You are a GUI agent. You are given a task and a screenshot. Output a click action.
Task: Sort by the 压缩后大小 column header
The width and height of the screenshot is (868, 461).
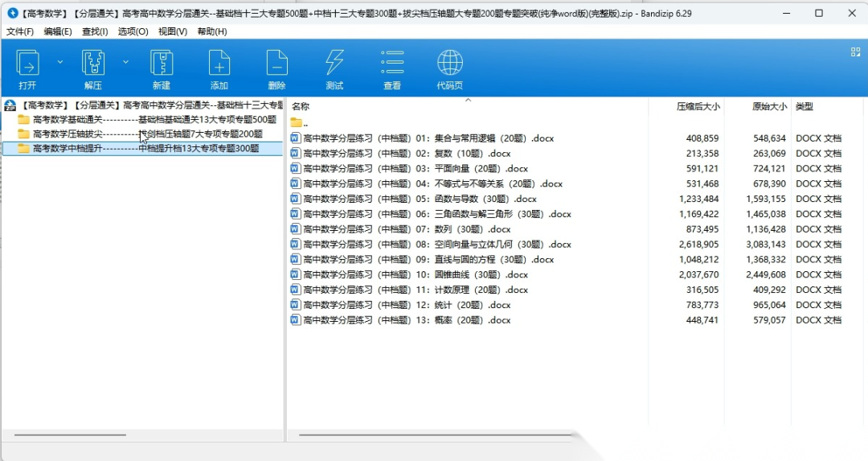pos(698,106)
